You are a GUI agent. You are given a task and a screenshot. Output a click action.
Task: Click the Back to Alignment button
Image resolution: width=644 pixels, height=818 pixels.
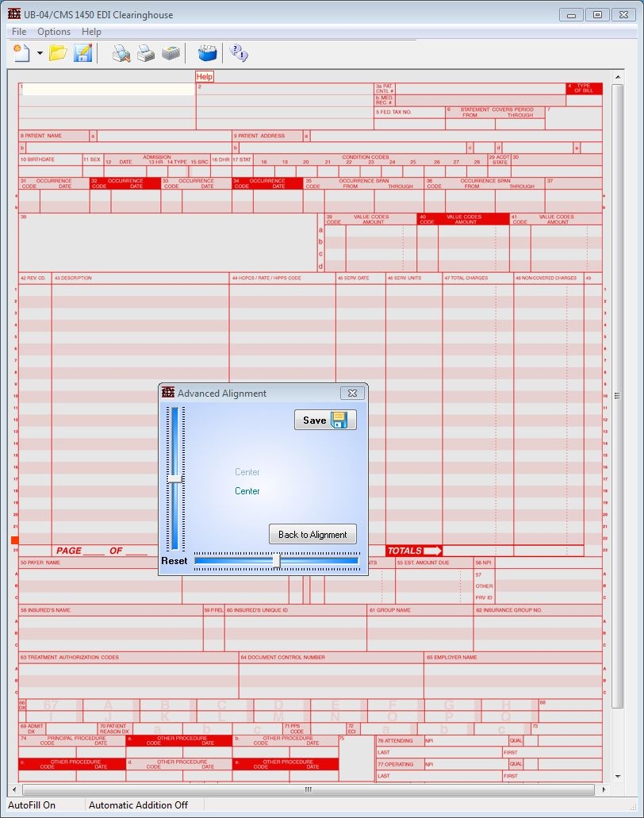pos(312,534)
